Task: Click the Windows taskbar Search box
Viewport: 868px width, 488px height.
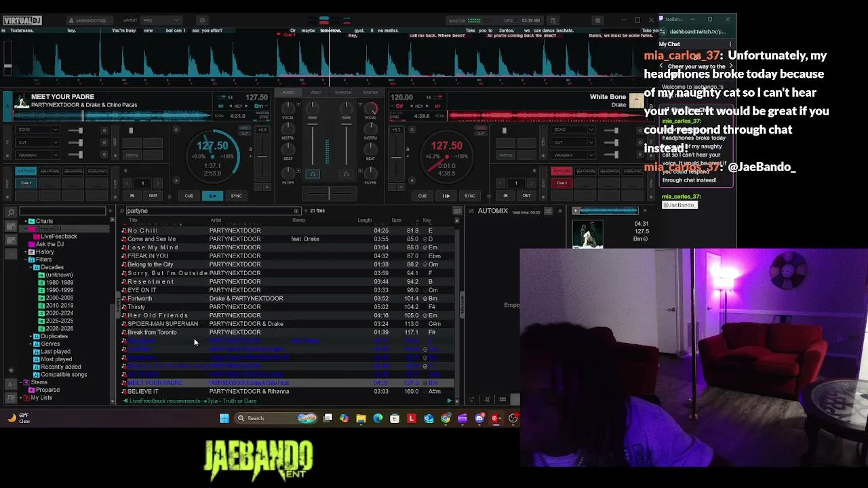Action: pos(277,418)
